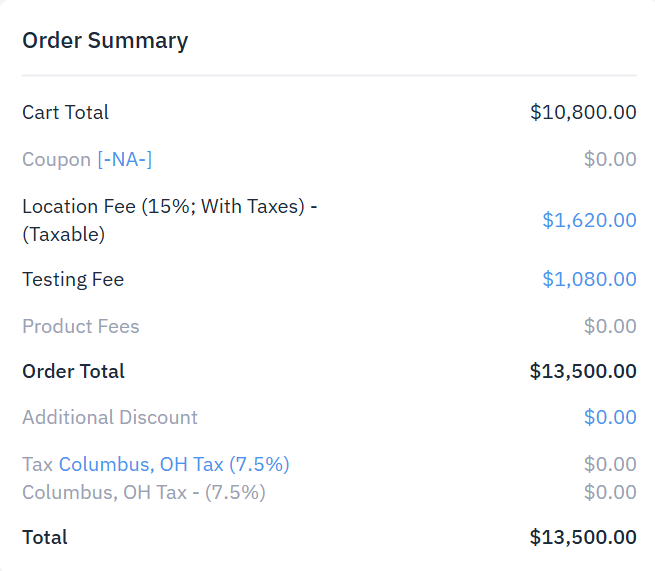This screenshot has height=571, width=655.
Task: Select the Order Total $13,500.00 amount
Action: (x=583, y=371)
